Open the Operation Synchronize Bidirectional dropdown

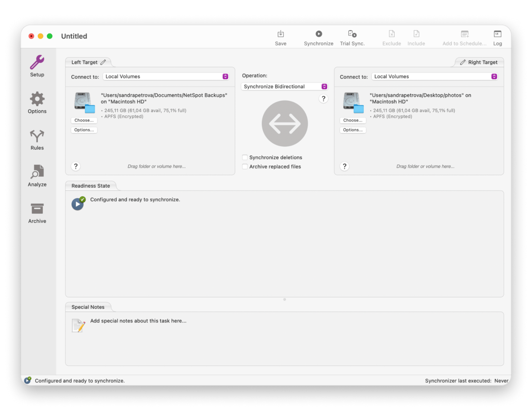coord(284,87)
